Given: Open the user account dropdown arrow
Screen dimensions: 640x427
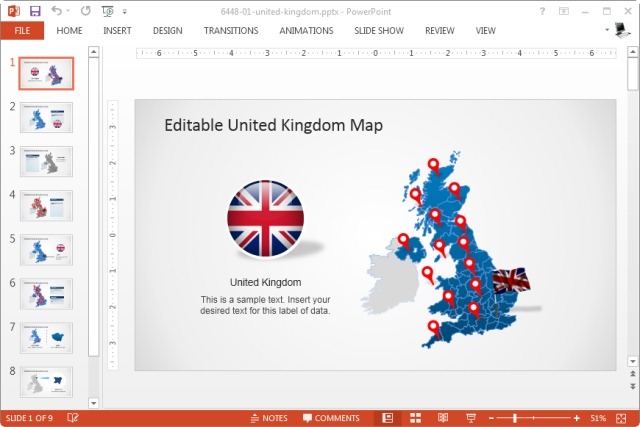Looking at the screenshot, I should [x=607, y=30].
